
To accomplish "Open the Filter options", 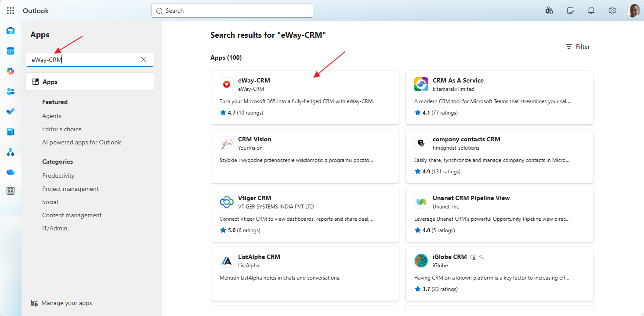I will coord(578,47).
